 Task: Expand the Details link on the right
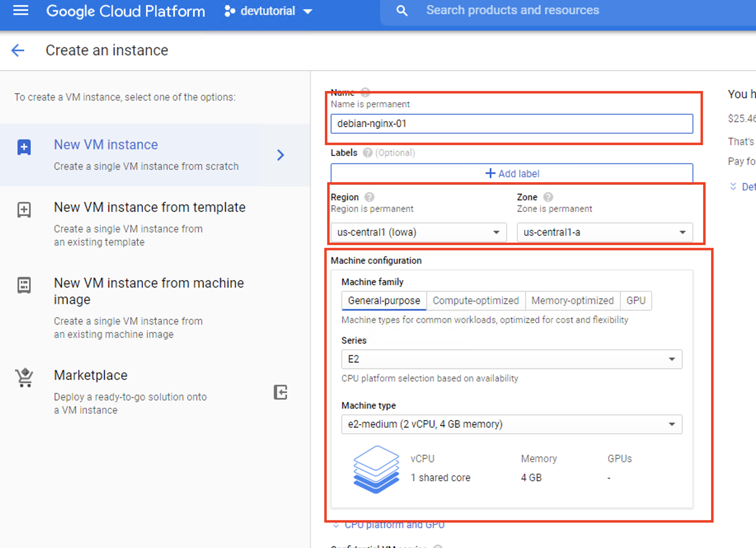point(743,187)
